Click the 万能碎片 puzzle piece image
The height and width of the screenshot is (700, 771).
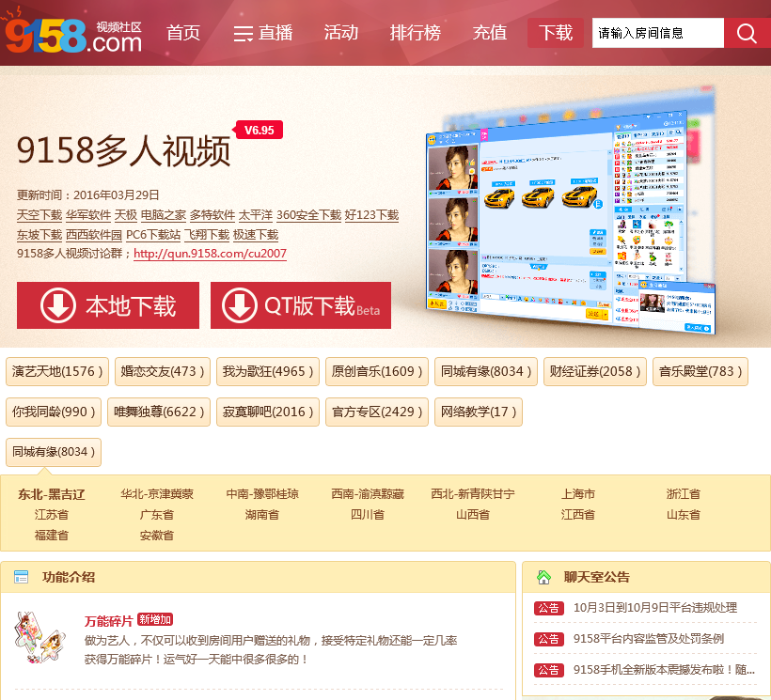(x=39, y=637)
